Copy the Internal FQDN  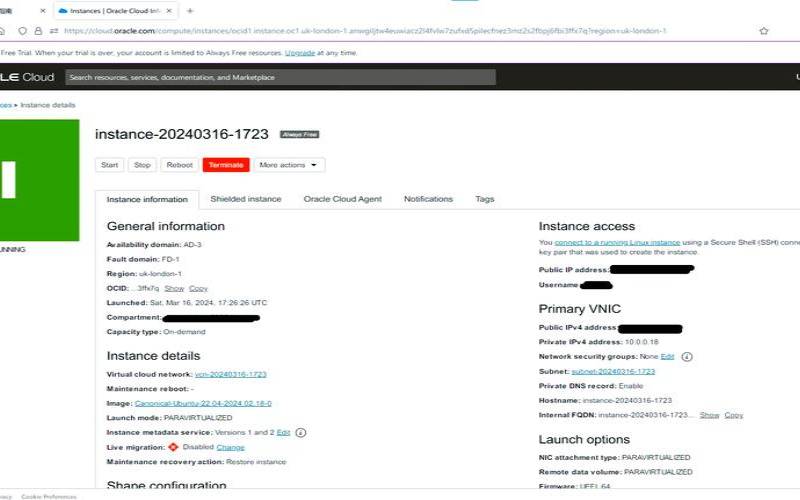click(x=733, y=414)
